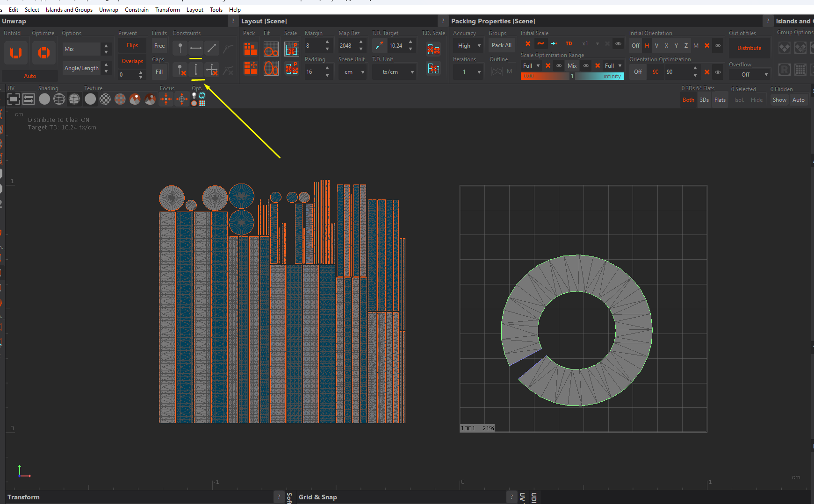This screenshot has width=814, height=504.
Task: Select the vertical edge constraint icon
Action: (196, 70)
